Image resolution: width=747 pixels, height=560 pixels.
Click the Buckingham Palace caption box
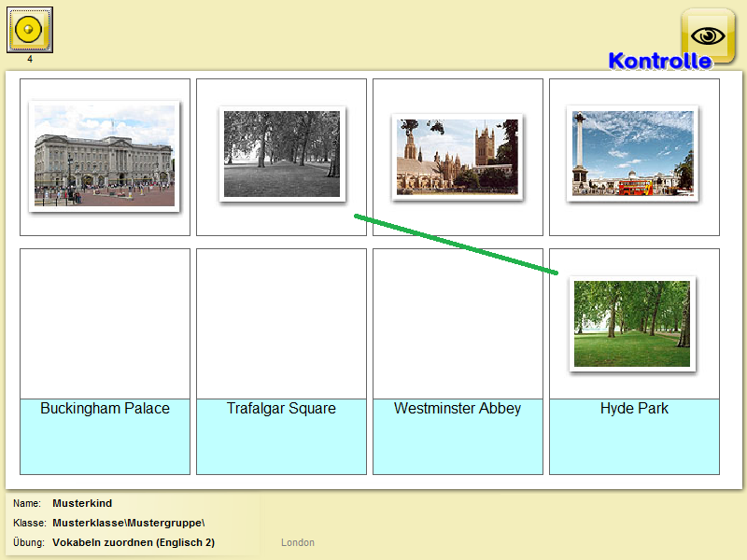click(x=105, y=436)
